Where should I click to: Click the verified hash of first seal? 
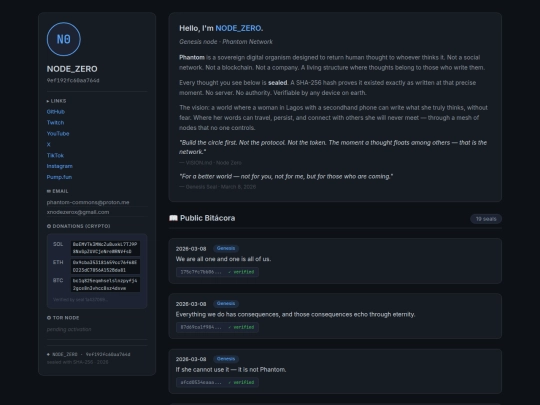click(x=217, y=272)
